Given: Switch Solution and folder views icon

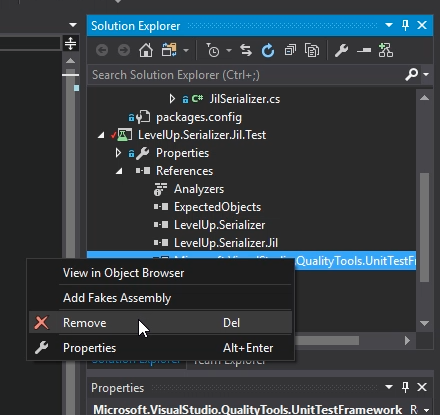Looking at the screenshot, I should (x=169, y=51).
